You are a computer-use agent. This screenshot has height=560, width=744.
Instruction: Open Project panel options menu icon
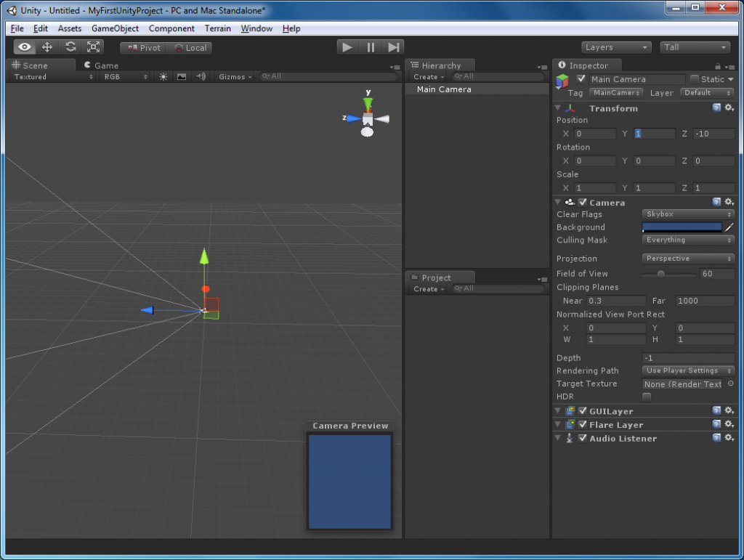click(542, 280)
